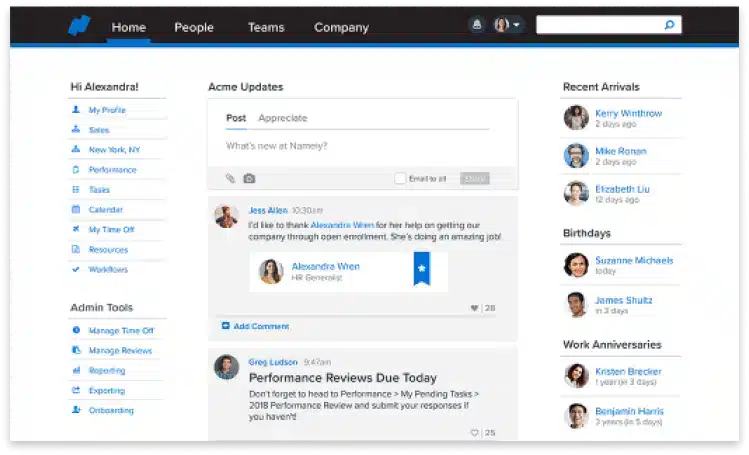Click the Share post button
749x455 pixels.
coord(474,178)
